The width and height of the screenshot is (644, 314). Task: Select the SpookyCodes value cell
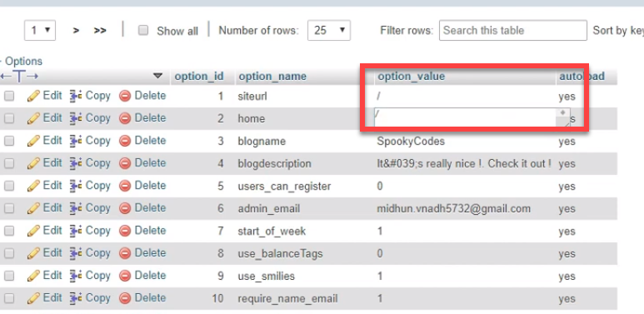tap(411, 142)
